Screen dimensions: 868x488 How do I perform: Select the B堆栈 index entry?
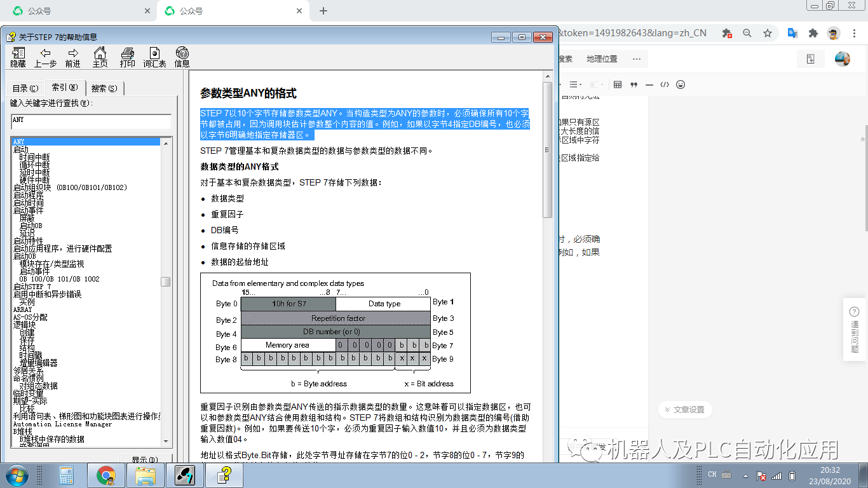click(22, 431)
